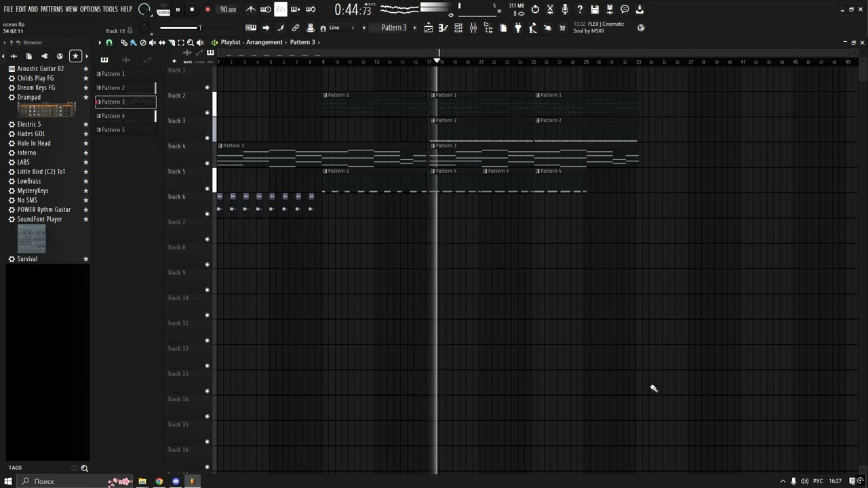Stop playback with the stop button
This screenshot has height=488, width=868.
click(192, 9)
